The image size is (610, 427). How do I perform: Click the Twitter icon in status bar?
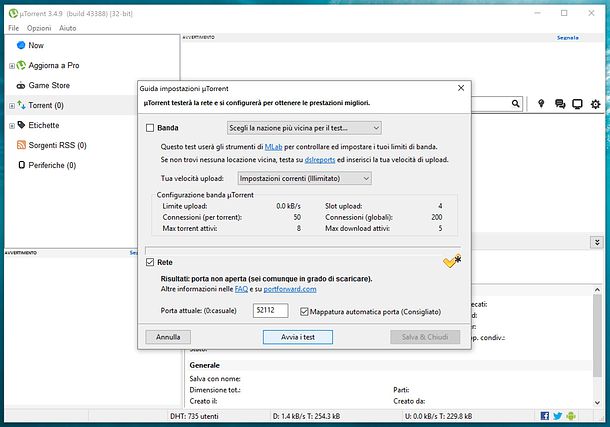(558, 415)
